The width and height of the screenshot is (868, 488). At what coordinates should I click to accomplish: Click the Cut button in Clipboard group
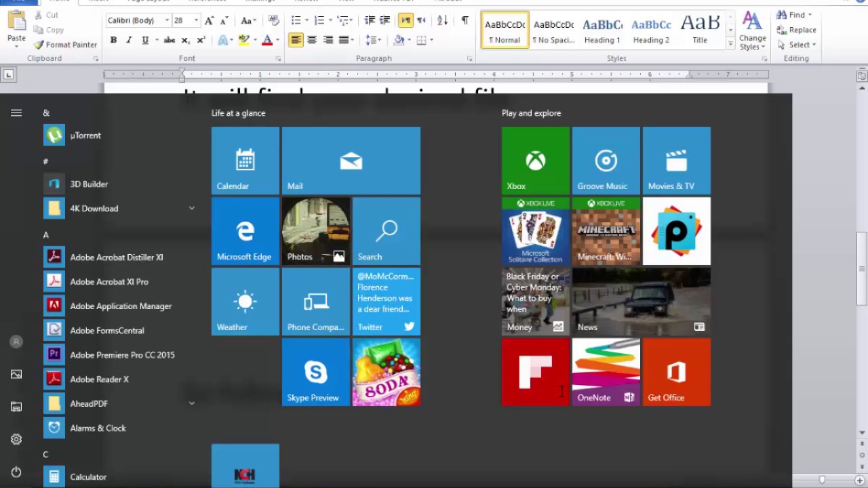46,15
